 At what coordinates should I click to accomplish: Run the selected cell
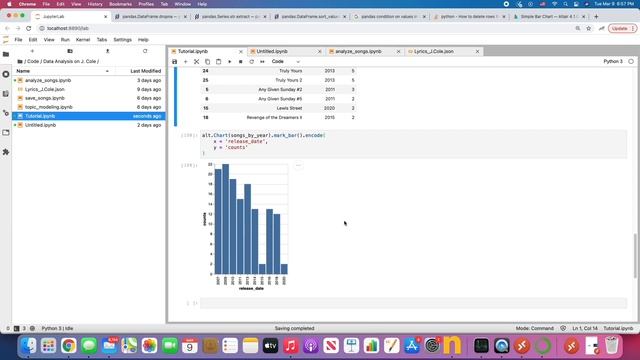229,62
